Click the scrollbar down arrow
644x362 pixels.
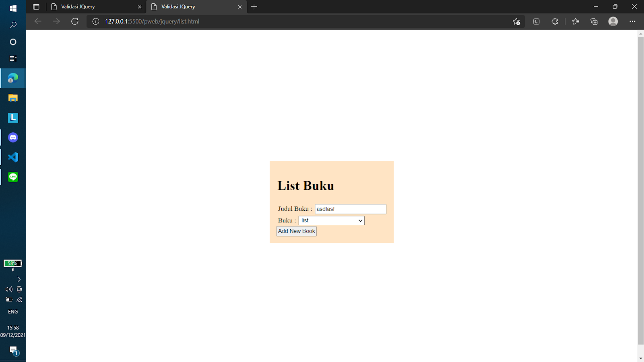[641, 358]
